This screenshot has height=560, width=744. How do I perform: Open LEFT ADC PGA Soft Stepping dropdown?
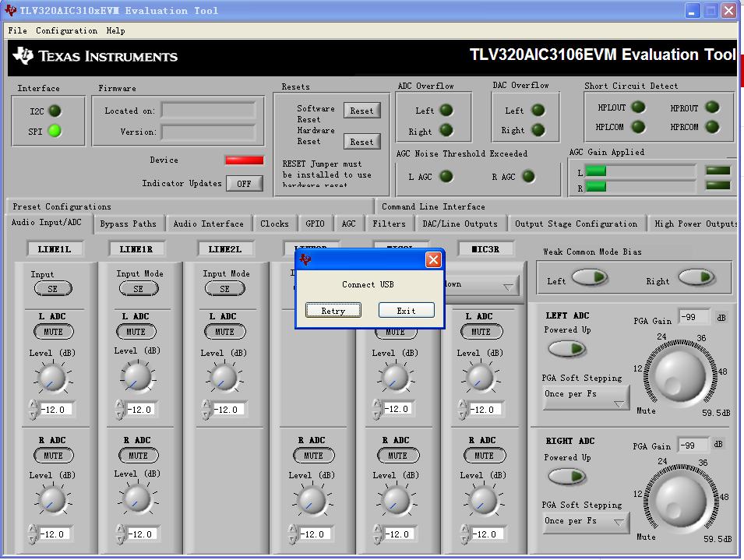pos(586,397)
